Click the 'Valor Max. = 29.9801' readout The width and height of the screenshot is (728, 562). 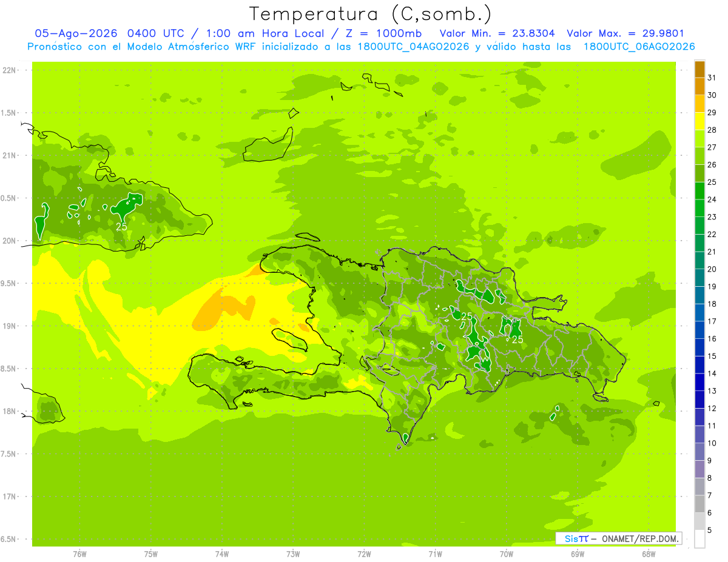(625, 33)
